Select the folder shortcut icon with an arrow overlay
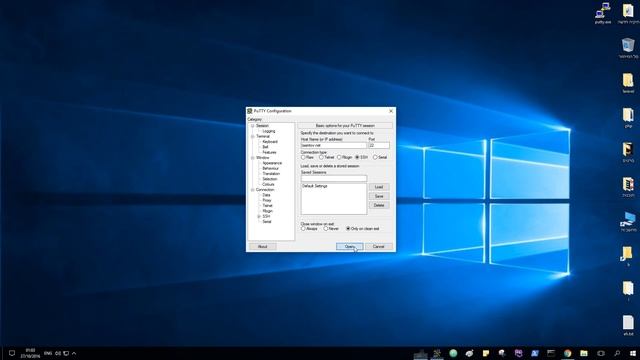This screenshot has height=360, width=640. [x=627, y=256]
